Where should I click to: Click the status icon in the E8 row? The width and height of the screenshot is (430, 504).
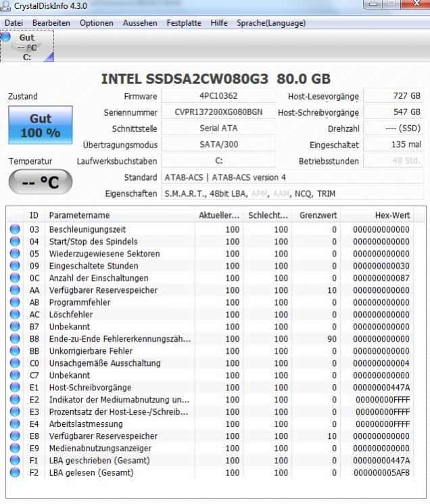pos(15,436)
